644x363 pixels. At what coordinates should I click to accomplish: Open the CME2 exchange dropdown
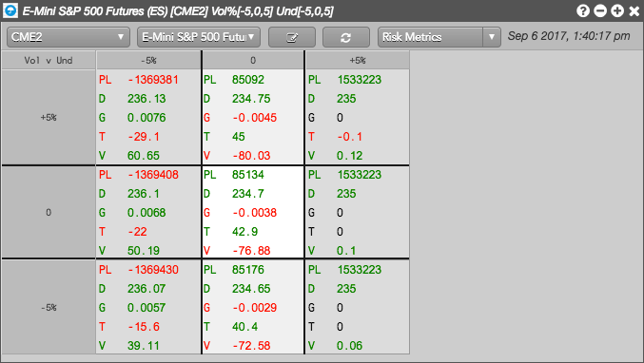[x=68, y=37]
